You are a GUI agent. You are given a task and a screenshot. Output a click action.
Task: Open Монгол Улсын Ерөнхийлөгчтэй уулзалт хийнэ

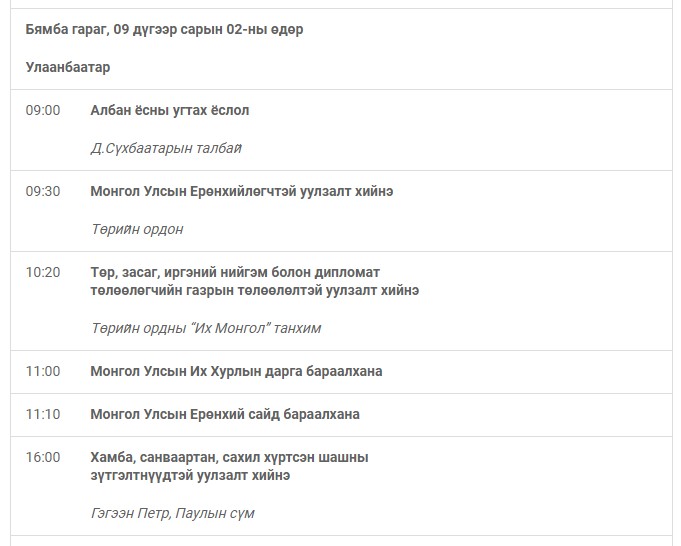(x=241, y=191)
